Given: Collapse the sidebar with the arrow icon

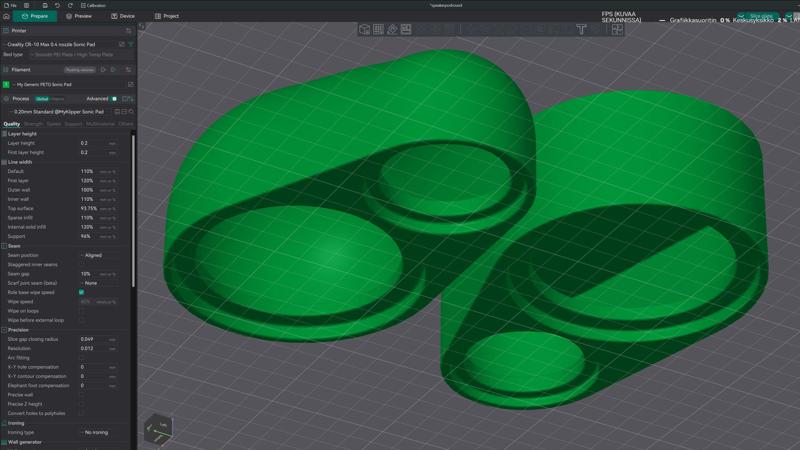Looking at the screenshot, I should point(142,26).
